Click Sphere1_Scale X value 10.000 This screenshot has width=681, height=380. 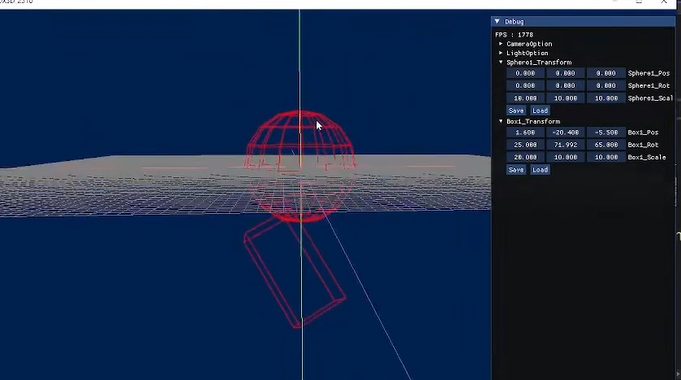[x=525, y=98]
